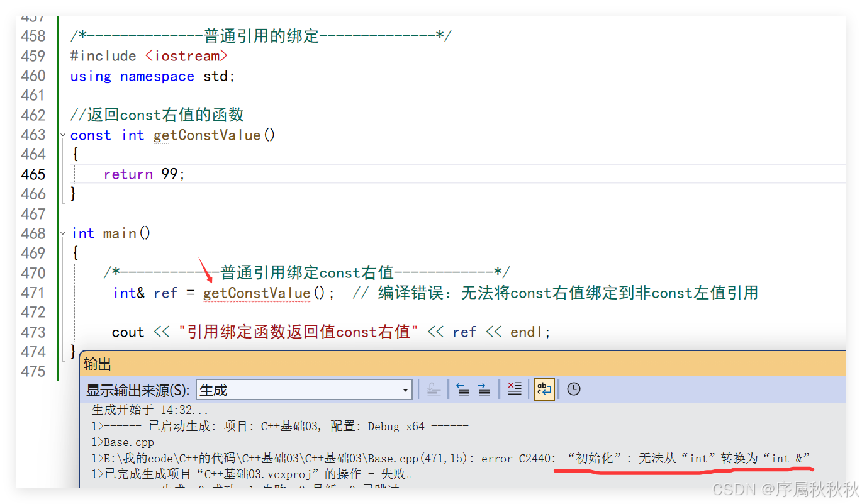Collapse the getConstValue function at line 463
862x504 pixels.
point(63,135)
